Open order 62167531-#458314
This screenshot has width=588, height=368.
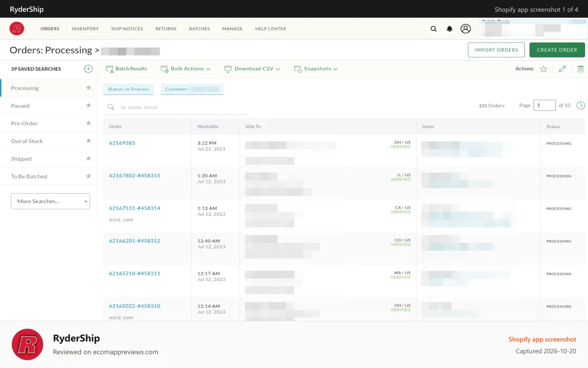[x=135, y=208]
